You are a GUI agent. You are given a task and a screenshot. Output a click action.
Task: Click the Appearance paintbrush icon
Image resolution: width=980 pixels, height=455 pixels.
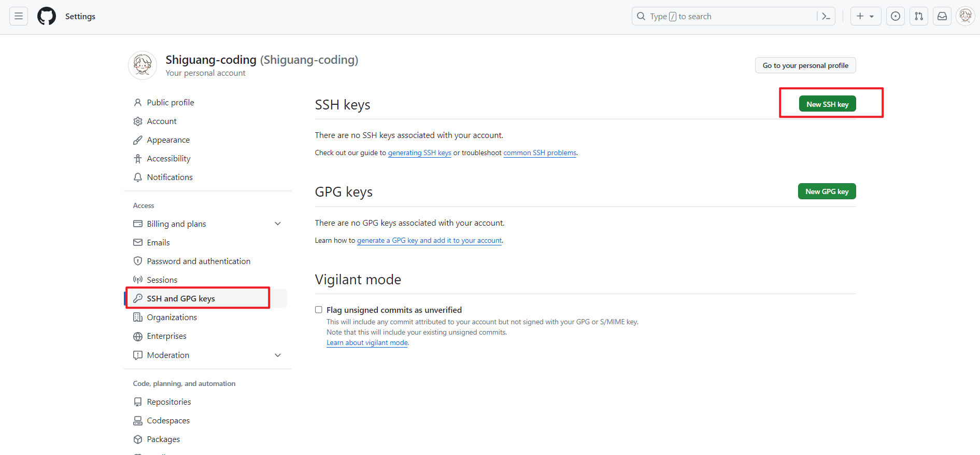tap(138, 140)
